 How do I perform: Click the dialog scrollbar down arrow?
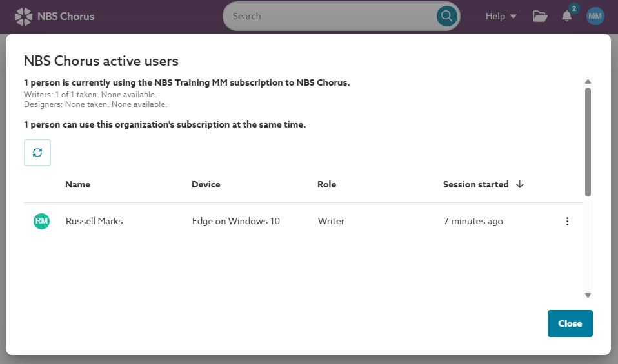pyautogui.click(x=588, y=295)
